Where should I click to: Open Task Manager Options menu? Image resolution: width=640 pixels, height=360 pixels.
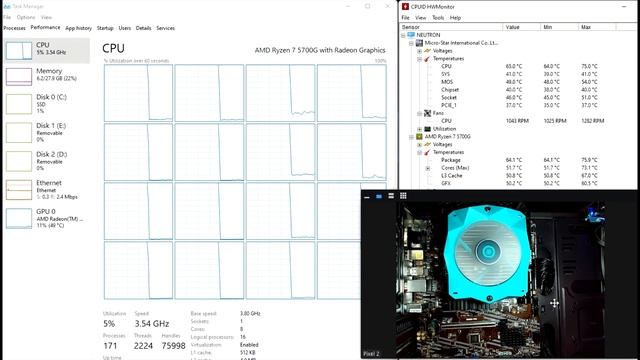(x=26, y=18)
